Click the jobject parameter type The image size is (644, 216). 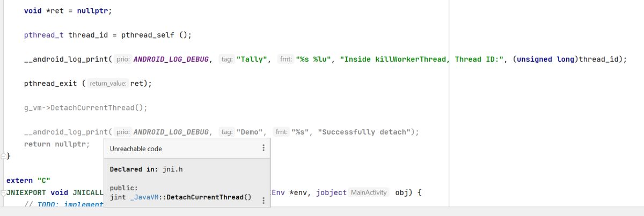(x=331, y=192)
